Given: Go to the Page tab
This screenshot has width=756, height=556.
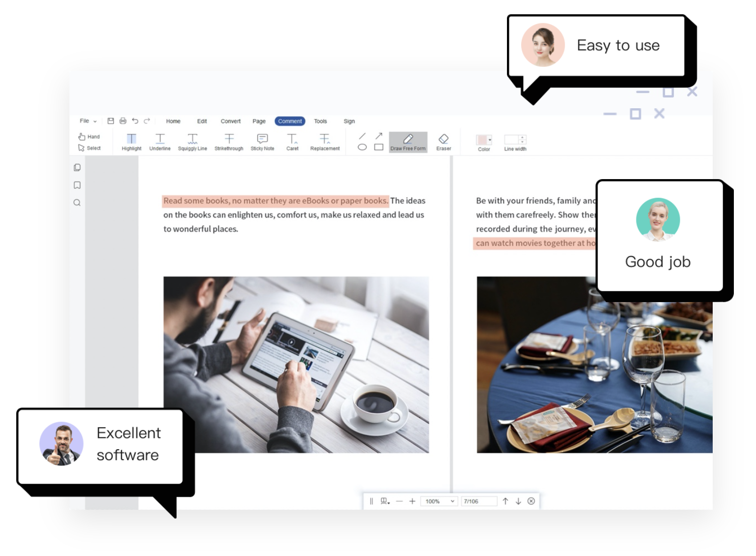Looking at the screenshot, I should (x=259, y=121).
